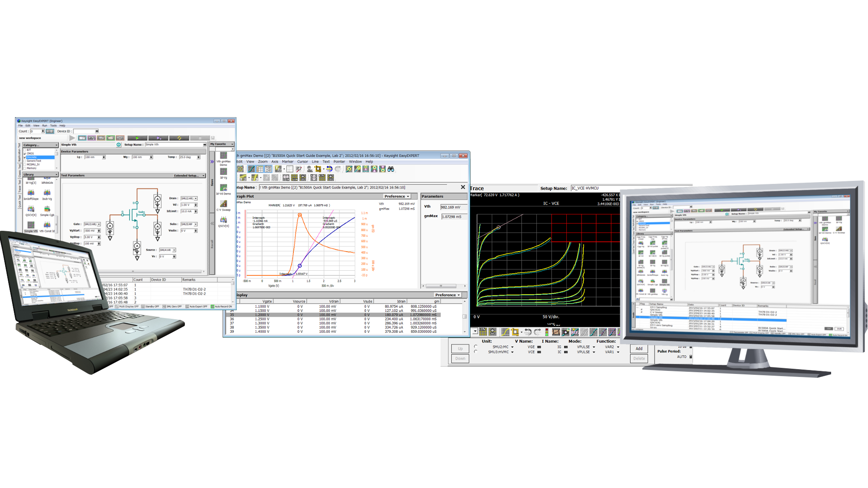Toggle the Discrete category checkbox
Image resolution: width=868 pixels, height=488 pixels.
click(x=25, y=157)
